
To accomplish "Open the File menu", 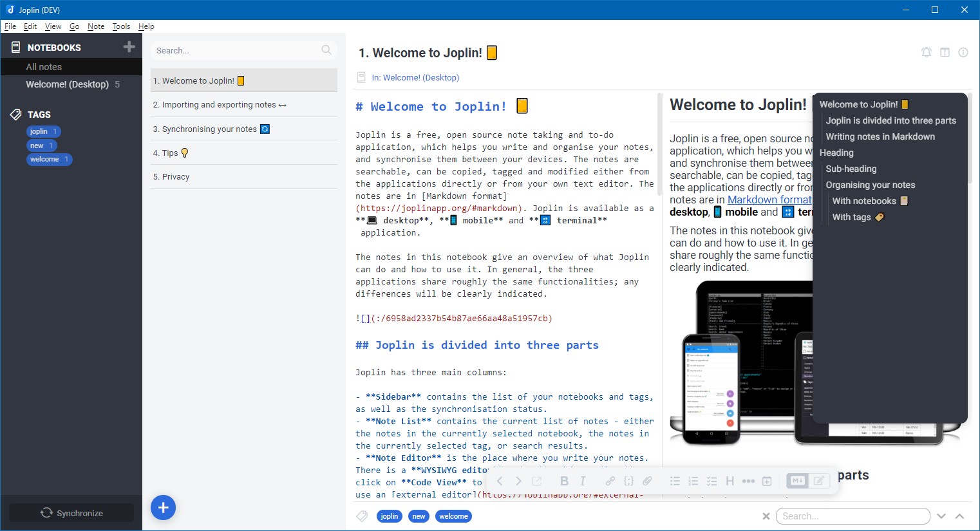I will (10, 26).
